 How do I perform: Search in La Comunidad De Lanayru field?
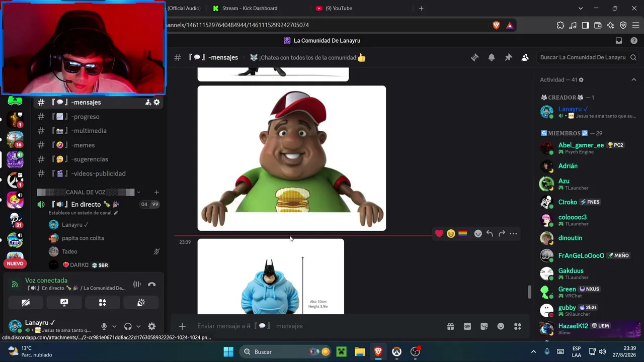click(x=587, y=57)
